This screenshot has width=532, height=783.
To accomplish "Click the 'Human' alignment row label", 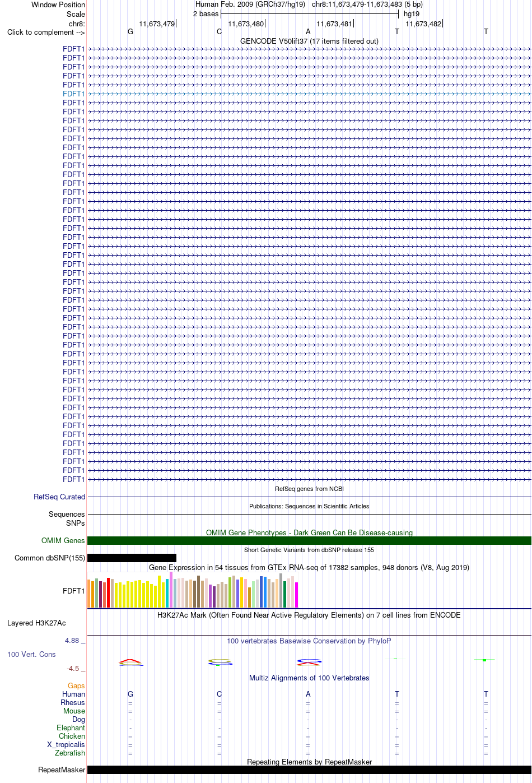I will 74,694.
